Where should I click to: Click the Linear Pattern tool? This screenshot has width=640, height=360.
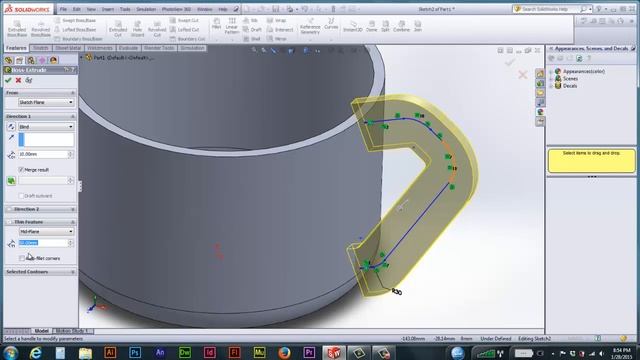(232, 26)
